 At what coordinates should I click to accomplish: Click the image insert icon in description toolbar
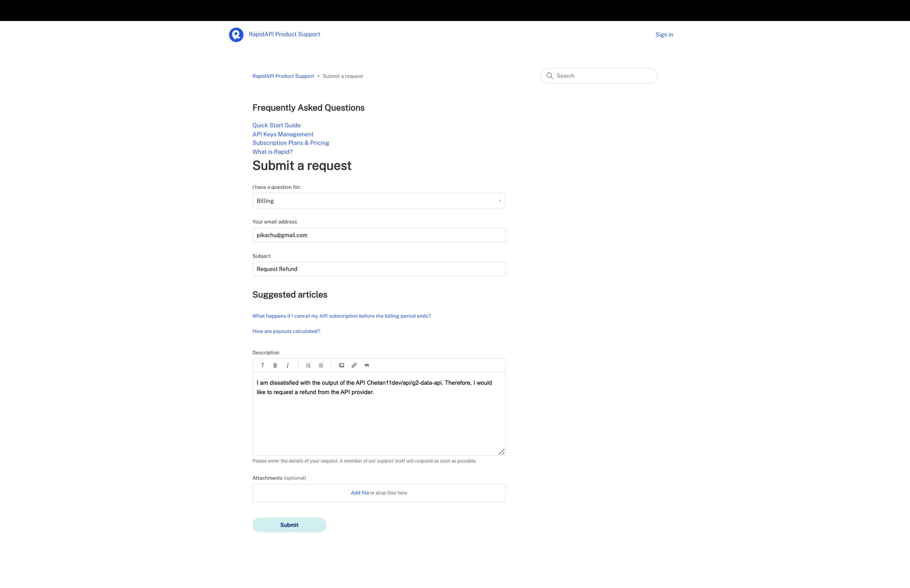(x=342, y=365)
